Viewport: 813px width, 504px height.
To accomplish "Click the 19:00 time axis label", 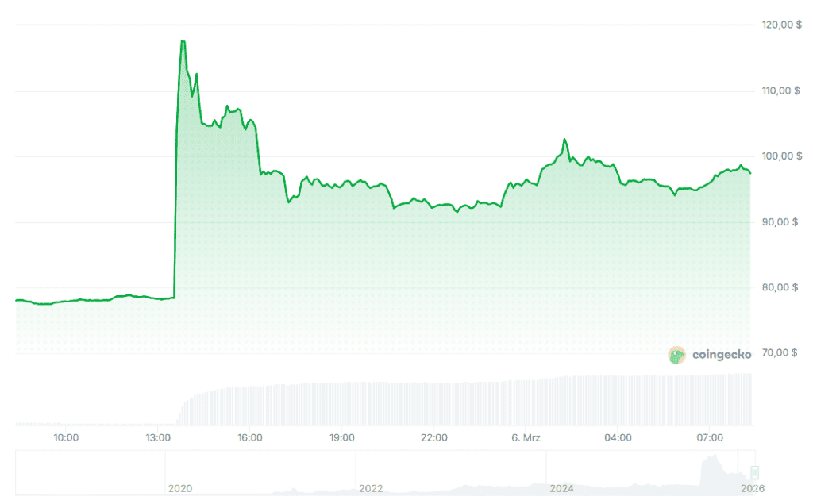I will point(342,437).
